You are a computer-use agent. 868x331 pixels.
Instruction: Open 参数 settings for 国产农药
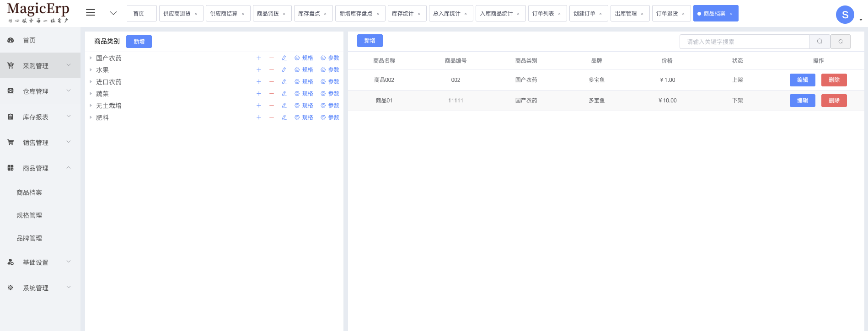point(330,58)
